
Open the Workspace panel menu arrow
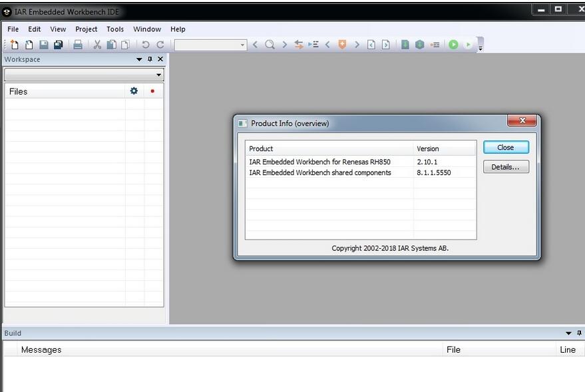pyautogui.click(x=139, y=59)
